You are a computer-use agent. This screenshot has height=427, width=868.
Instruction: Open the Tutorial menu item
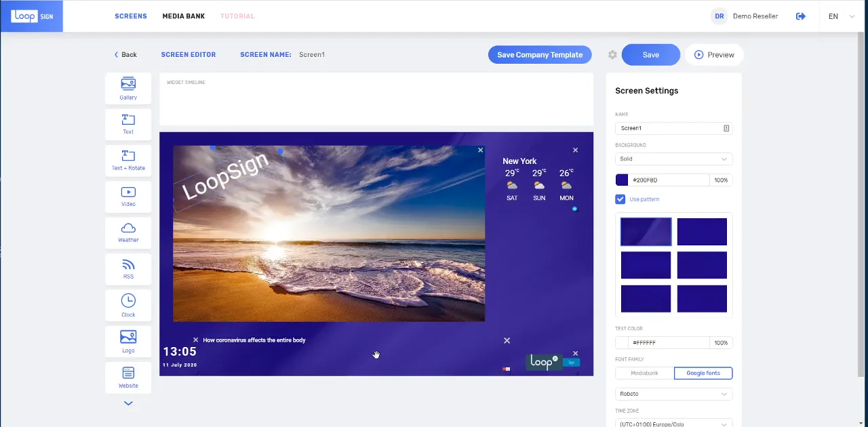(x=237, y=16)
